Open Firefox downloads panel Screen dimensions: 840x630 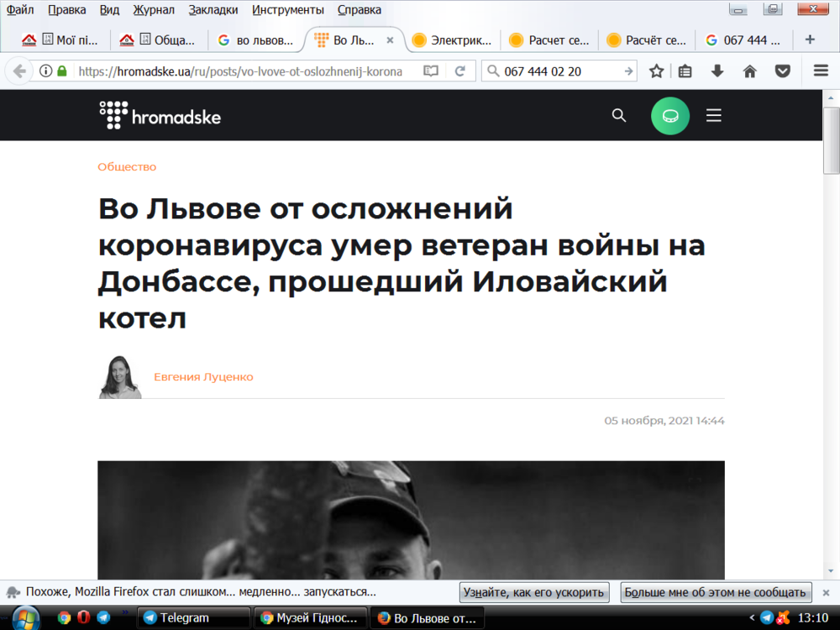click(x=717, y=71)
